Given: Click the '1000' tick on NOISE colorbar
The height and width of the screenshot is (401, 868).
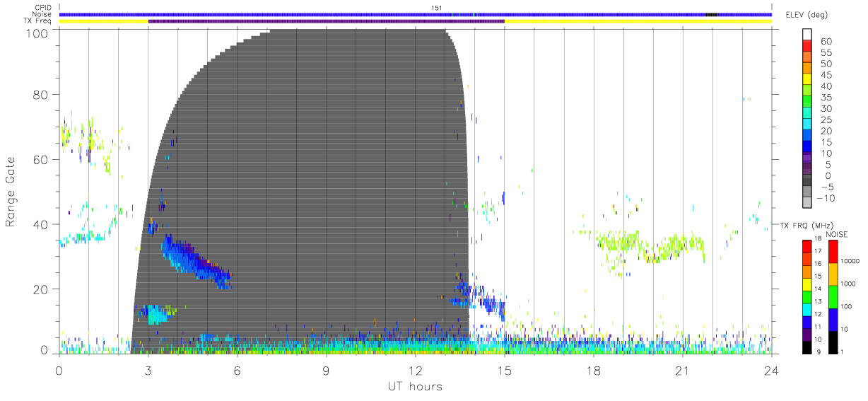Looking at the screenshot, I should pos(848,283).
